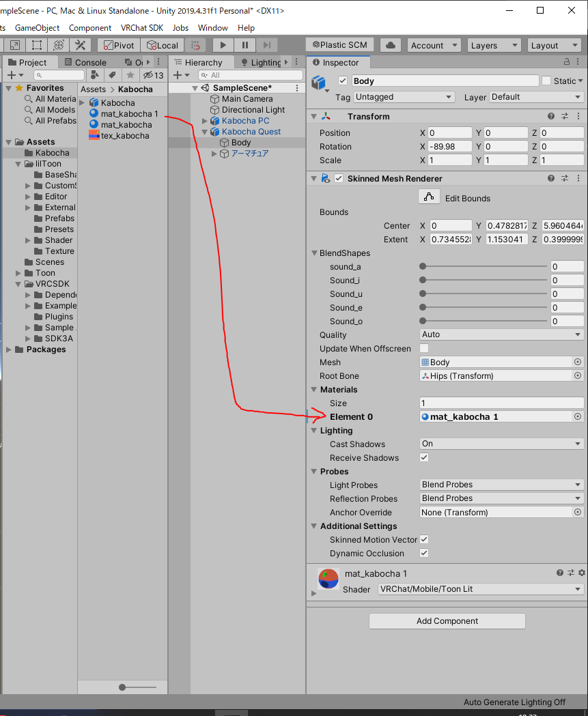Open the Shader dropdown VRChat/Mobile/Toon Lit

coord(481,589)
